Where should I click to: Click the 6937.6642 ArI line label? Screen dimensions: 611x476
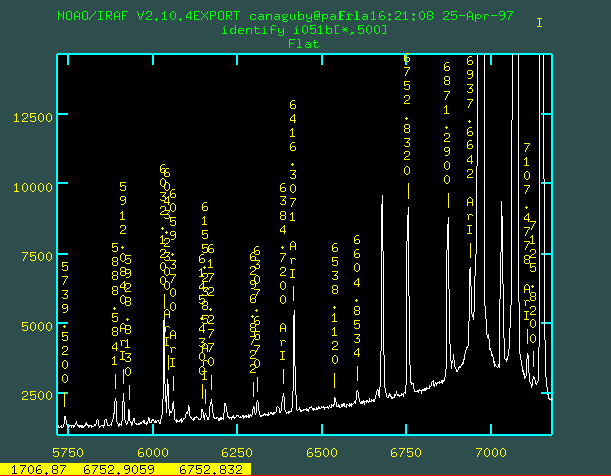coord(470,145)
